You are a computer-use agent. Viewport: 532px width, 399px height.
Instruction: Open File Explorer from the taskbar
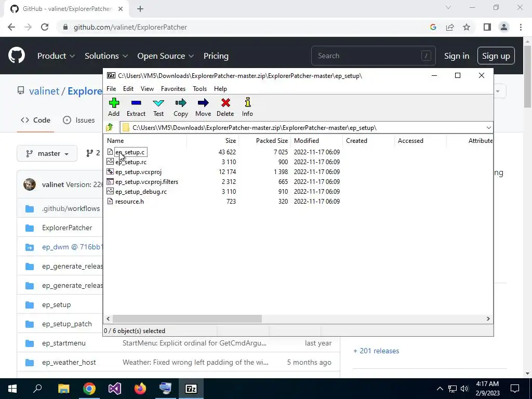click(x=63, y=389)
